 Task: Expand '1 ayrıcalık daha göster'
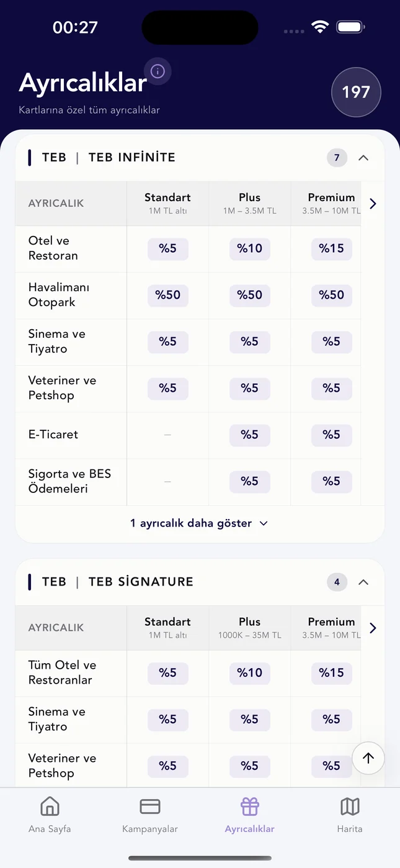tap(200, 523)
